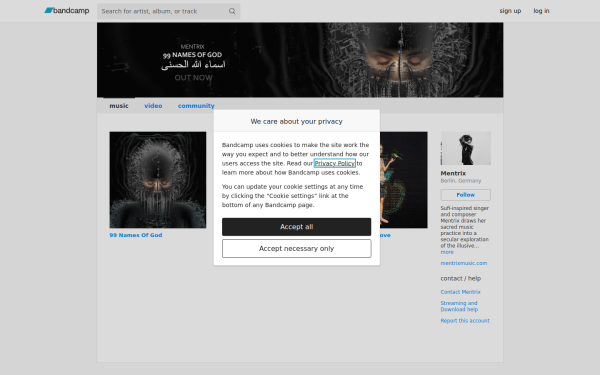Viewport: 600px width, 375px height.
Task: Click the Mentrix artist photo
Action: click(x=465, y=148)
